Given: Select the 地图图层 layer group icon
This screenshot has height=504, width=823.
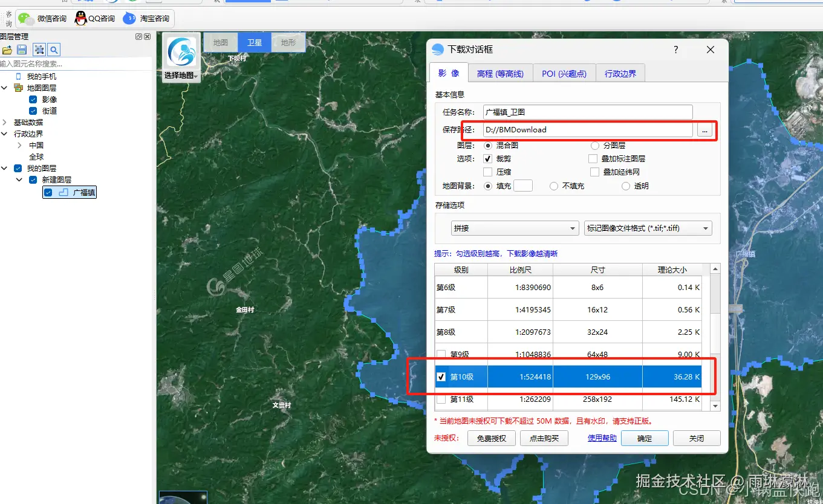Looking at the screenshot, I should pos(18,88).
